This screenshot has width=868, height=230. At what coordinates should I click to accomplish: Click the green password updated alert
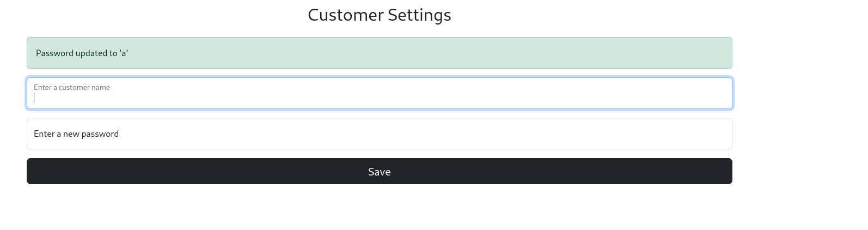click(379, 53)
